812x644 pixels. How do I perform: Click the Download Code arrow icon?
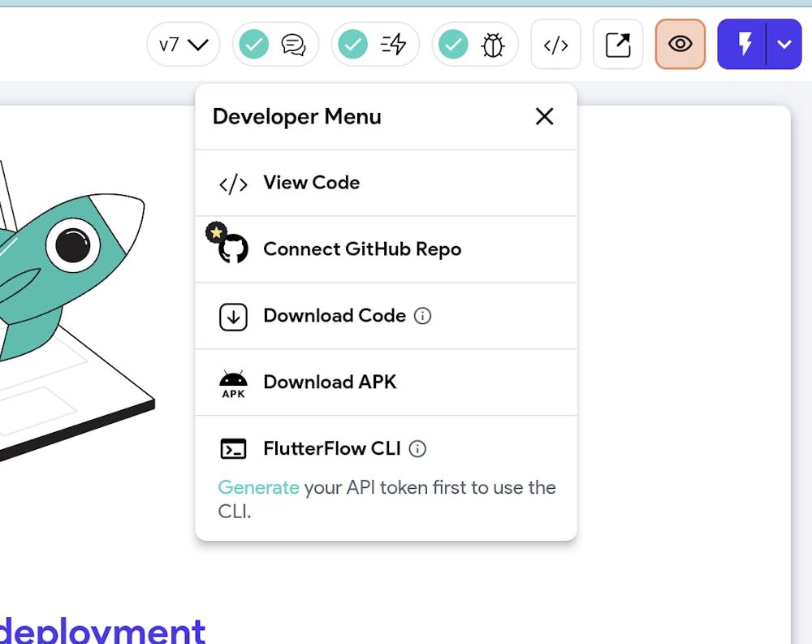233,317
